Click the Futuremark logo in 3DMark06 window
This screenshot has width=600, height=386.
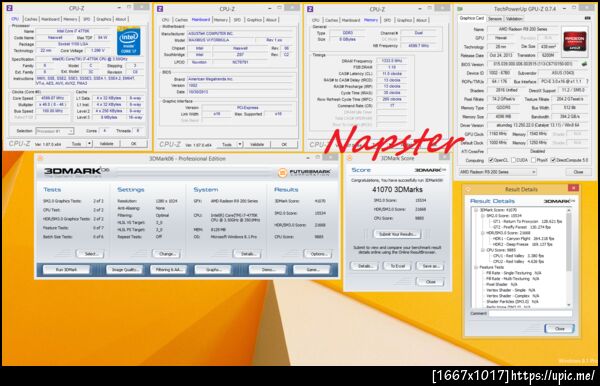pyautogui.click(x=304, y=173)
